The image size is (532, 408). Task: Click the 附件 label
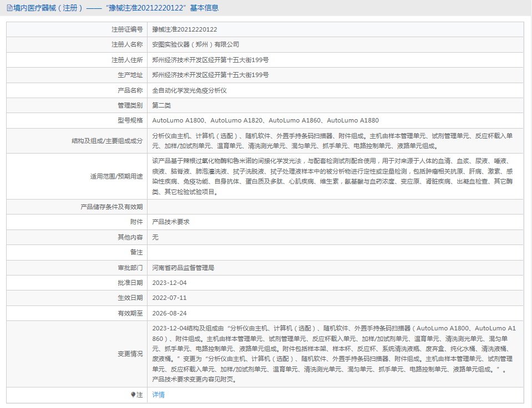[x=136, y=222]
